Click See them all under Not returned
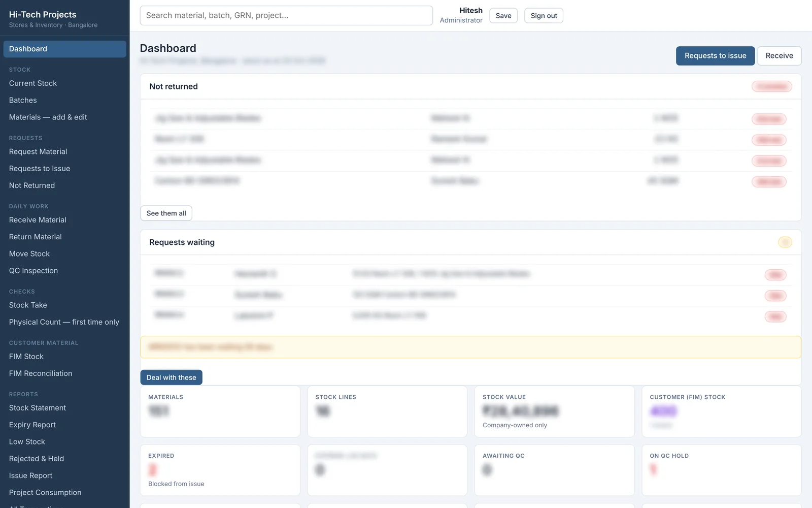This screenshot has width=812, height=508. pos(166,213)
